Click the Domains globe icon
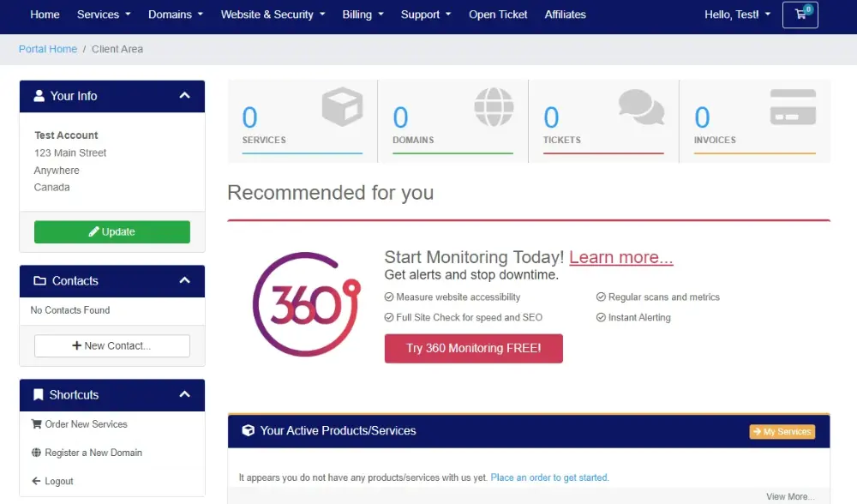The height and width of the screenshot is (504, 857). [x=494, y=108]
